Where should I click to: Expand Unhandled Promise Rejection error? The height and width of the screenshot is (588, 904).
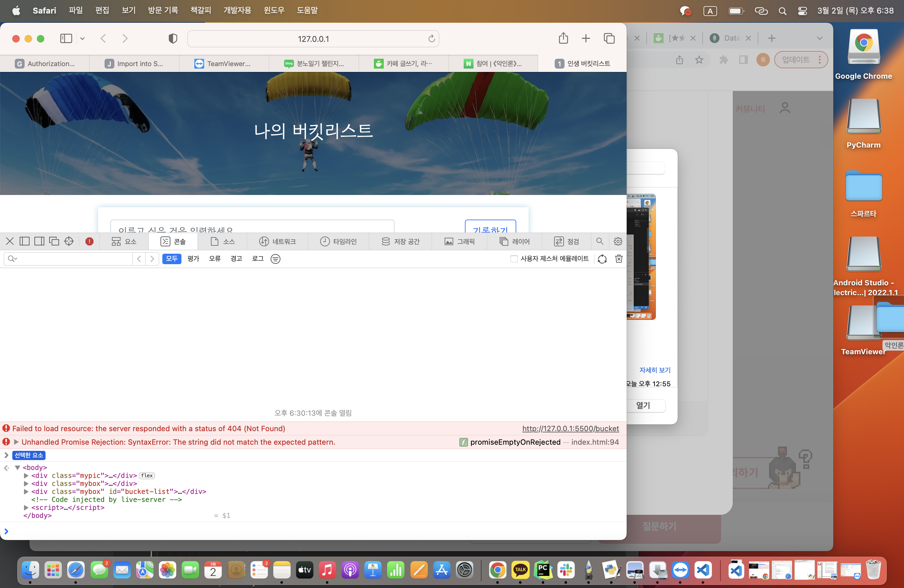click(16, 442)
